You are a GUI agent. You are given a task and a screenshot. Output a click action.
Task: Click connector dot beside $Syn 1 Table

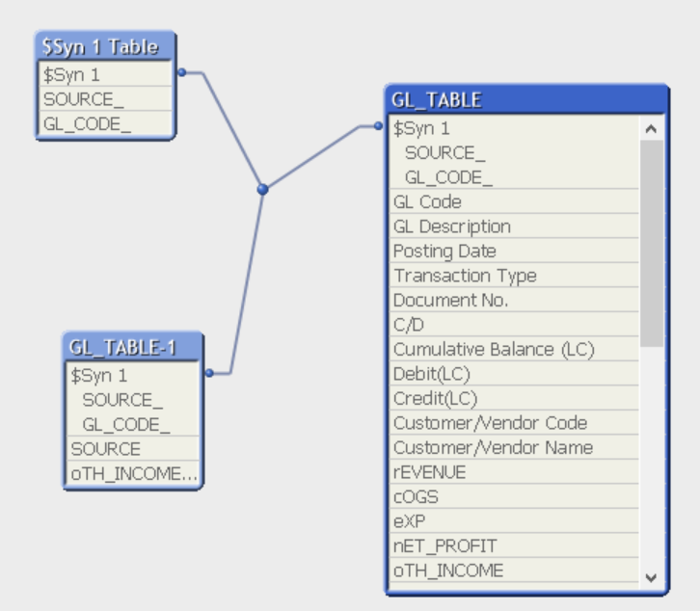point(181,72)
